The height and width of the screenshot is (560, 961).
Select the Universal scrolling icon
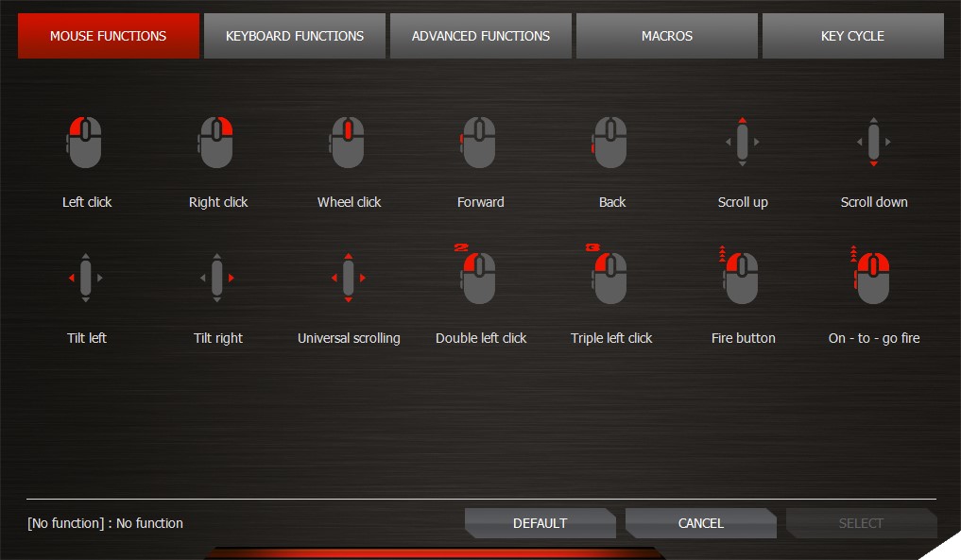[x=349, y=279]
